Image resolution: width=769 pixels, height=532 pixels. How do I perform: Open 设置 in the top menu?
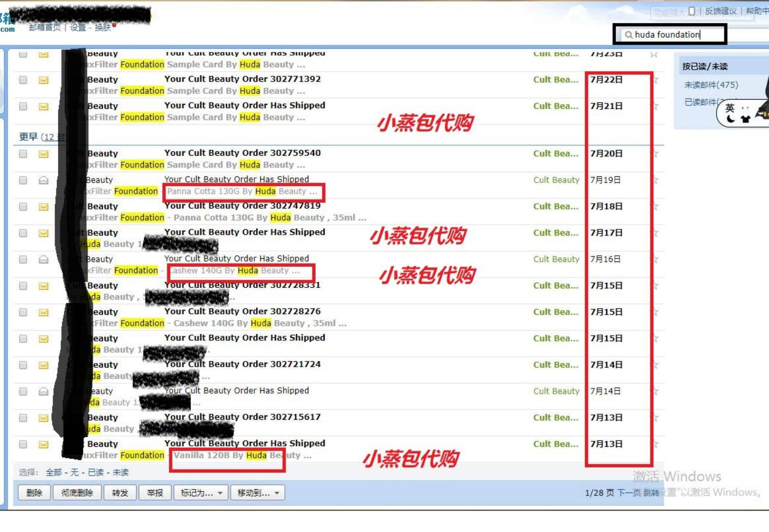(78, 28)
